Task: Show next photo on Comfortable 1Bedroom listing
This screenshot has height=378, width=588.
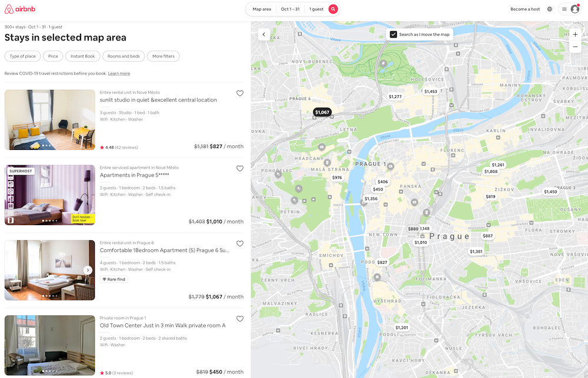Action: point(89,270)
